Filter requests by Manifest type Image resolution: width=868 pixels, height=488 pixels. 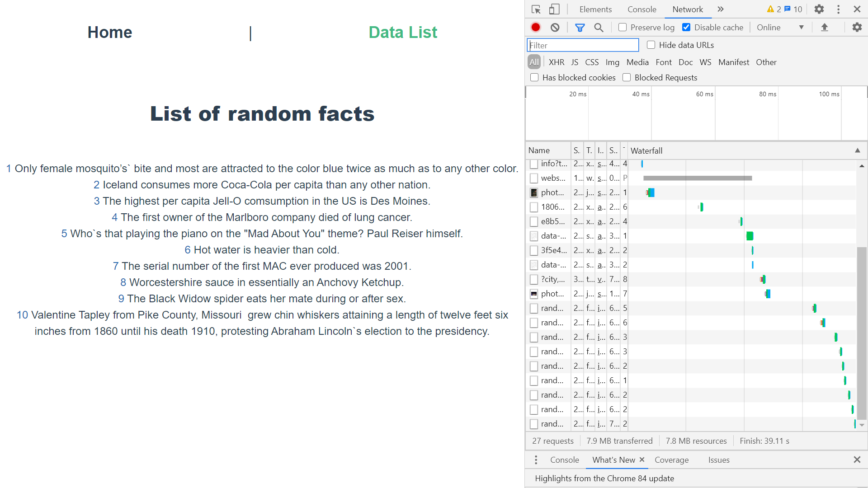[734, 62]
